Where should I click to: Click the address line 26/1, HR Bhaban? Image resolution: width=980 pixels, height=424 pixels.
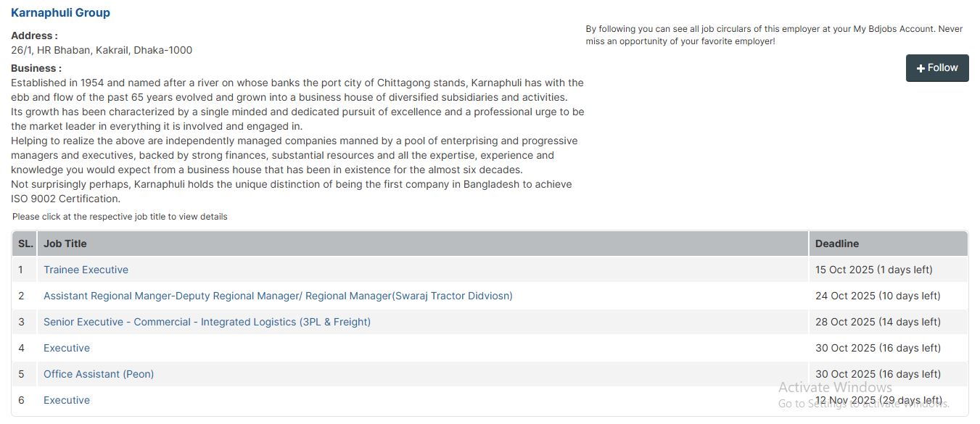[102, 49]
